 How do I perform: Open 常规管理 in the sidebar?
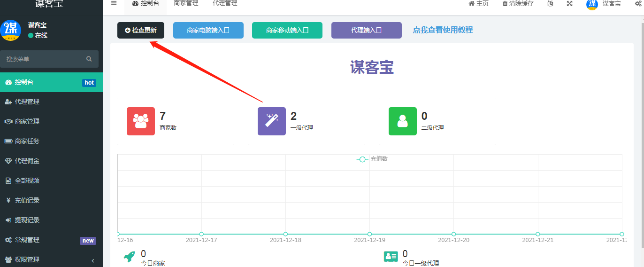point(52,240)
